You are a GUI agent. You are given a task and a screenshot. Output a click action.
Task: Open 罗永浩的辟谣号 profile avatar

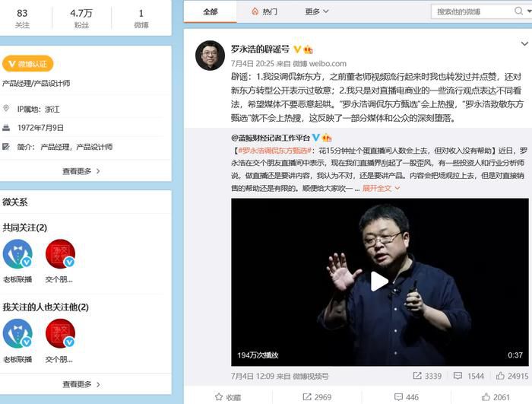[210, 56]
